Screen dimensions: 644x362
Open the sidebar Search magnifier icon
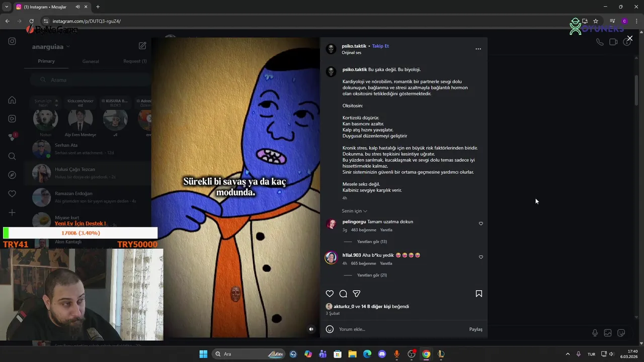pyautogui.click(x=12, y=156)
